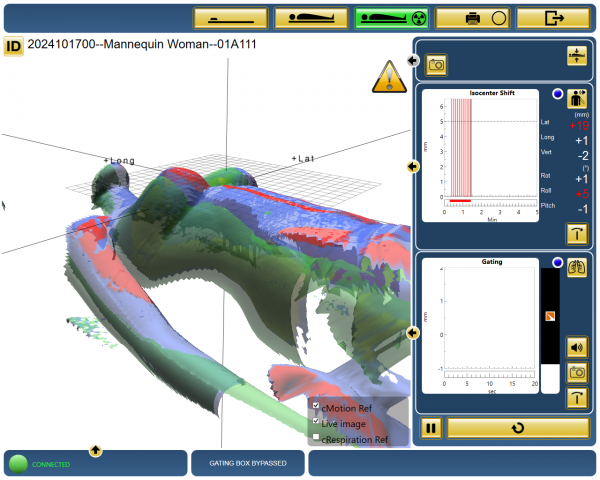Click the green CONNECTED status light
Image resolution: width=600 pixels, height=480 pixels.
click(18, 464)
